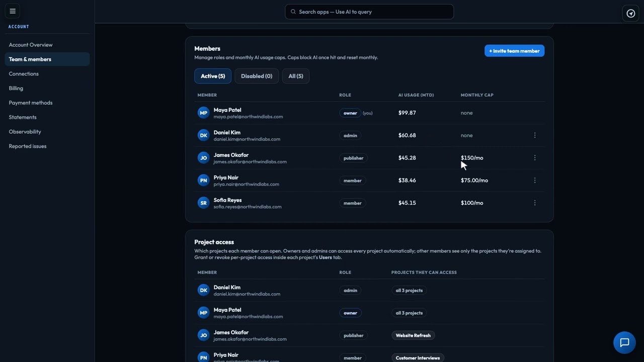Click the Website Refresh project chip

413,335
